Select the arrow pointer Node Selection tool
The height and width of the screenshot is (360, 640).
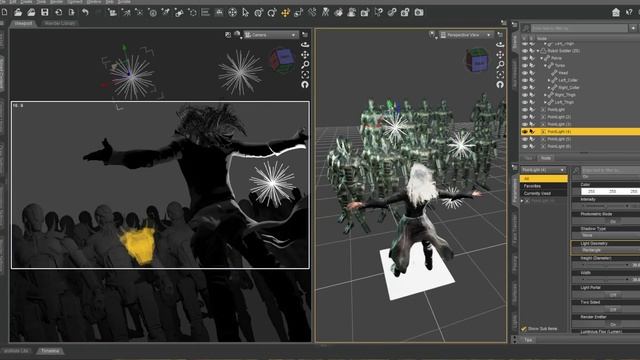245,12
